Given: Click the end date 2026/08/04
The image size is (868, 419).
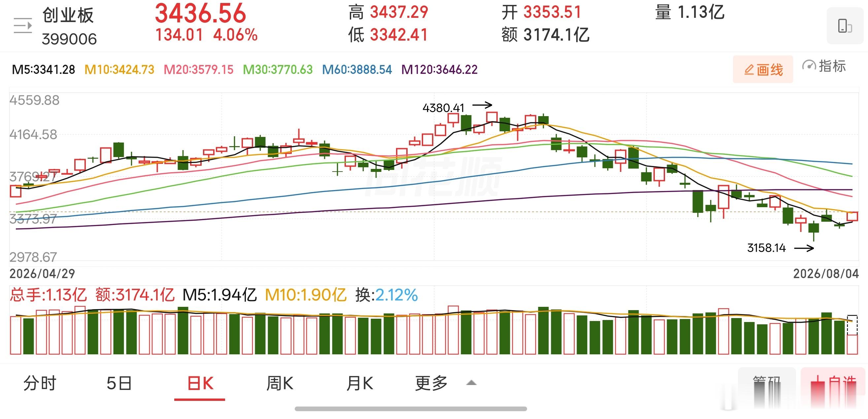Looking at the screenshot, I should click(826, 274).
